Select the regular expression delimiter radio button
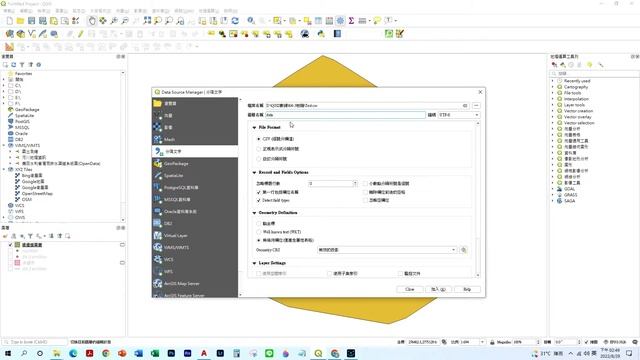The height and width of the screenshot is (360, 640). (x=259, y=149)
